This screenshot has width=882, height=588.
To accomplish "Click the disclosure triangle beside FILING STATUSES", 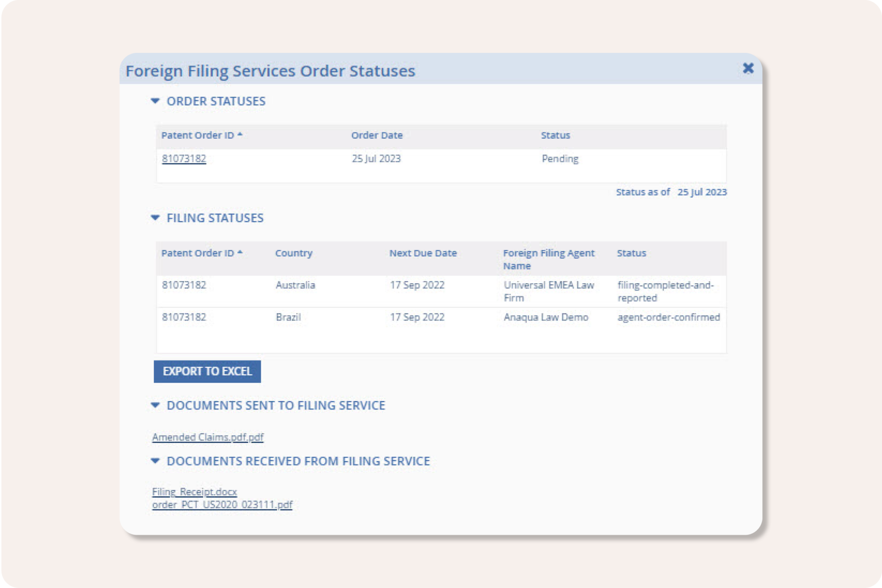I will tap(156, 217).
